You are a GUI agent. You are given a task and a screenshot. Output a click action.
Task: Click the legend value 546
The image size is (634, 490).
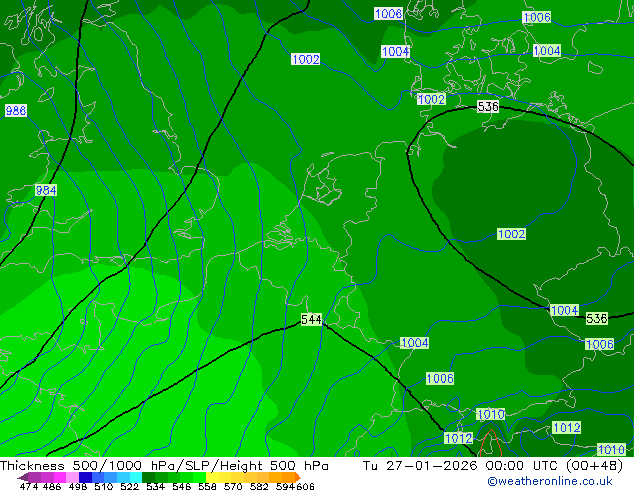click(x=182, y=486)
